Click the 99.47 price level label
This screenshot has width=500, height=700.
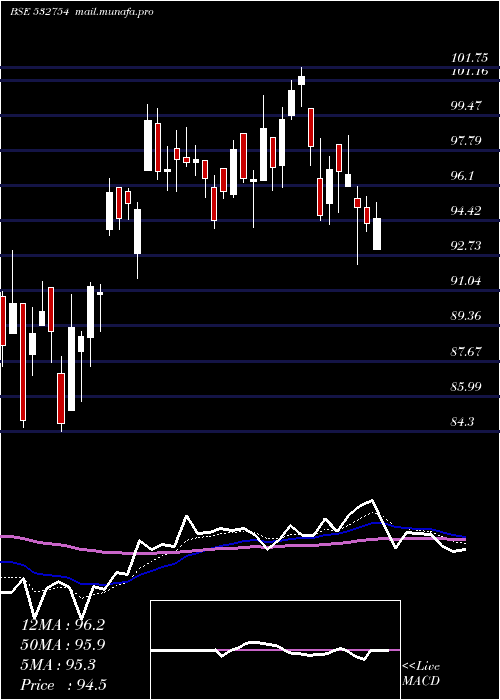[x=466, y=106]
